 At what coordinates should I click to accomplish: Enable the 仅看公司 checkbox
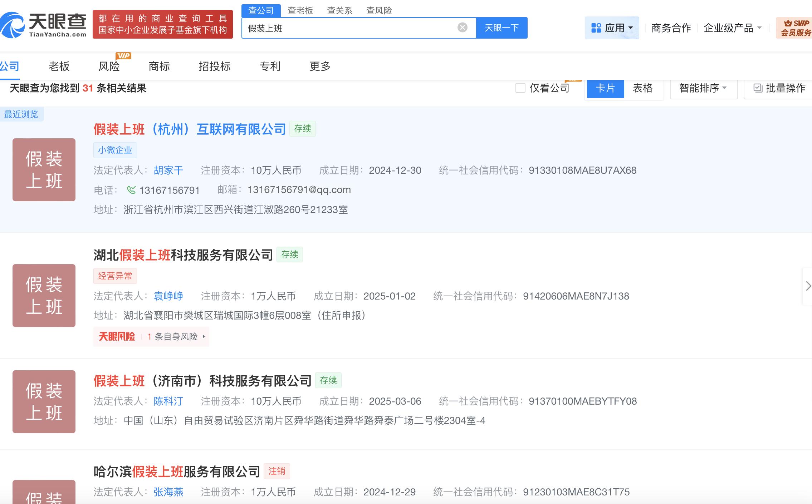click(x=520, y=88)
